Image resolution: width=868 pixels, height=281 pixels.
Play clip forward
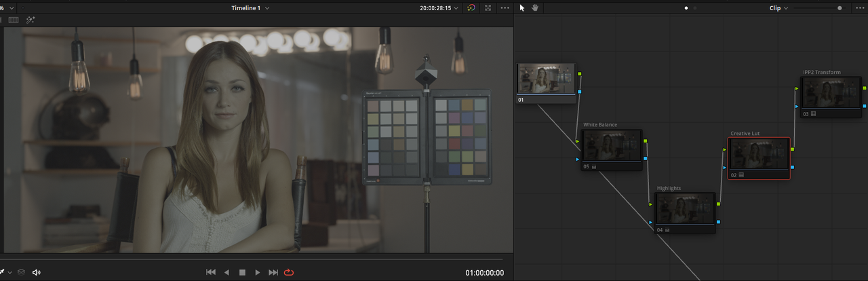pyautogui.click(x=258, y=272)
